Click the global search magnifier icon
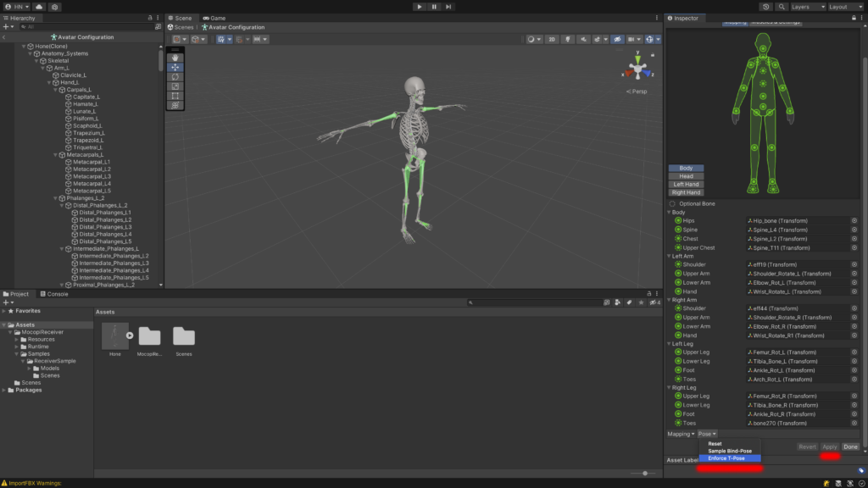 [782, 7]
